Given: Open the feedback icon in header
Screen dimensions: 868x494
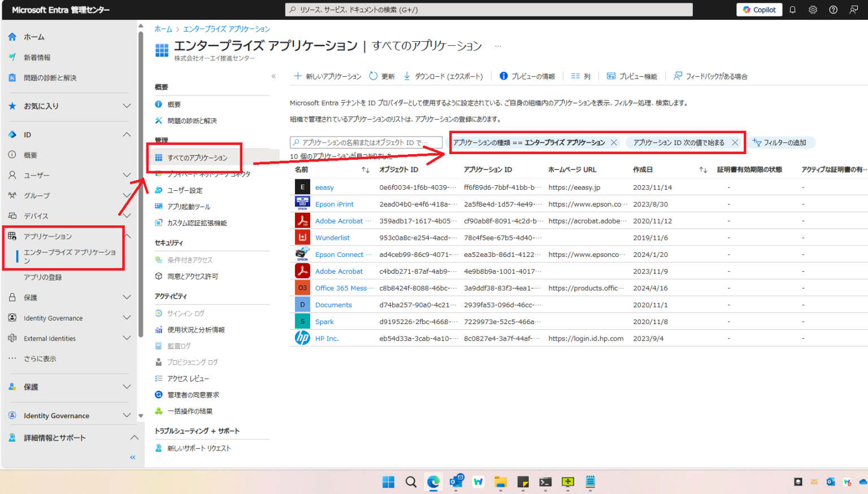Looking at the screenshot, I should 853,10.
